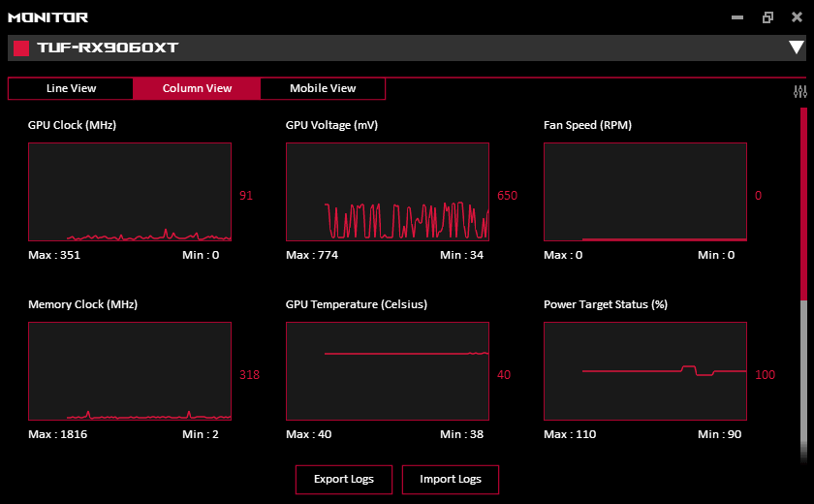Viewport: 814px width, 504px height.
Task: Select the Fan Speed (RPM) graph
Action: [x=645, y=192]
